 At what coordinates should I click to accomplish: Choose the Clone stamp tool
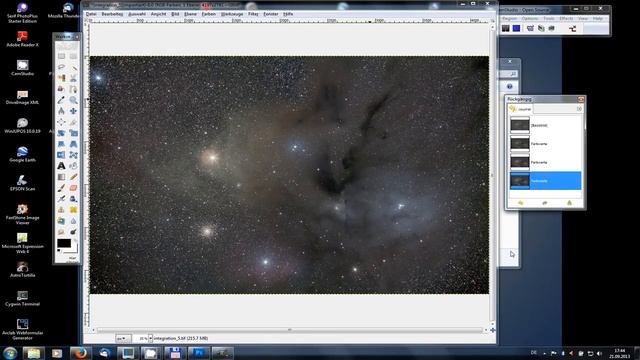[61, 210]
